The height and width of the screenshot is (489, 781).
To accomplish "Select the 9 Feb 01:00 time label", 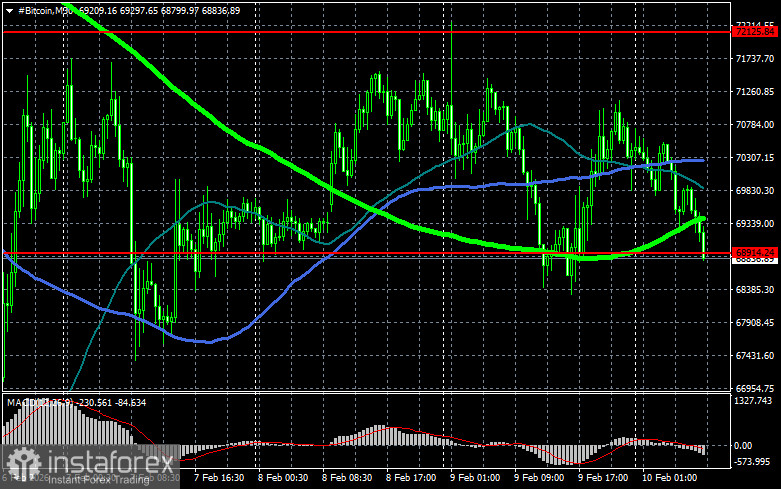I will [475, 478].
